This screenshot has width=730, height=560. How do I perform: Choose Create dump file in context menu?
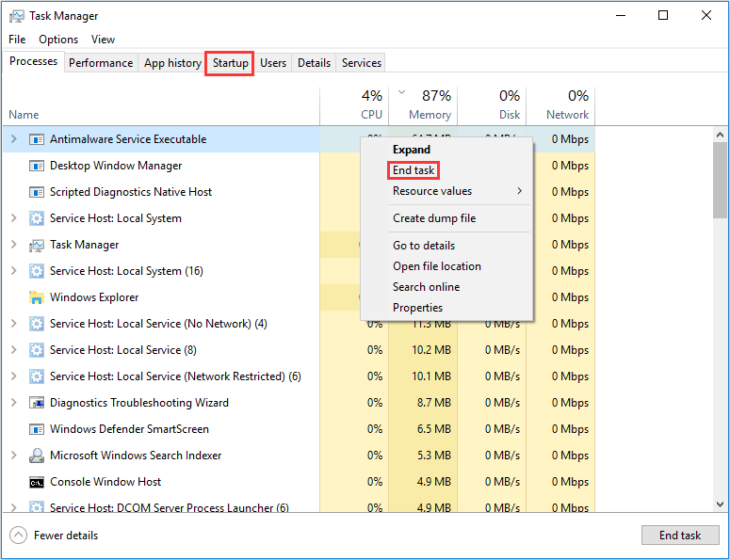(x=434, y=218)
